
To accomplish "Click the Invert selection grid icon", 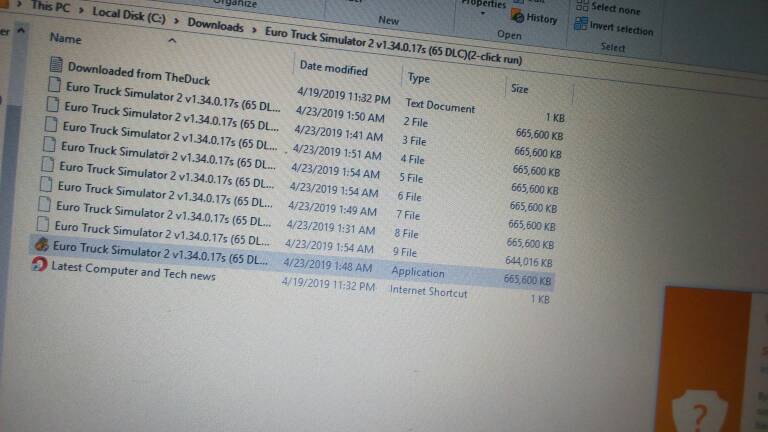I will pyautogui.click(x=581, y=24).
